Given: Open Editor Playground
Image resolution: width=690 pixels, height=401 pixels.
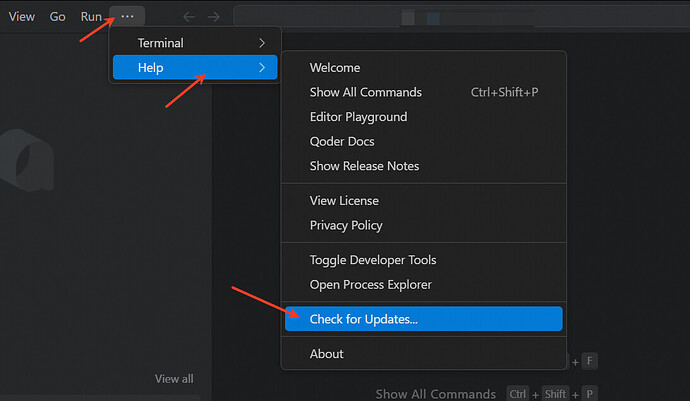Looking at the screenshot, I should (358, 117).
